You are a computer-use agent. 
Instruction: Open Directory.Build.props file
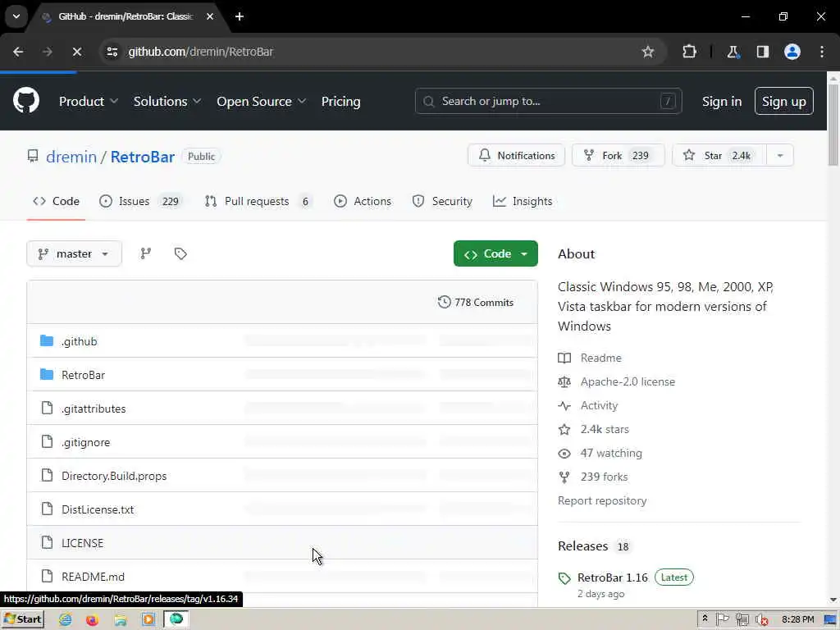pos(114,476)
